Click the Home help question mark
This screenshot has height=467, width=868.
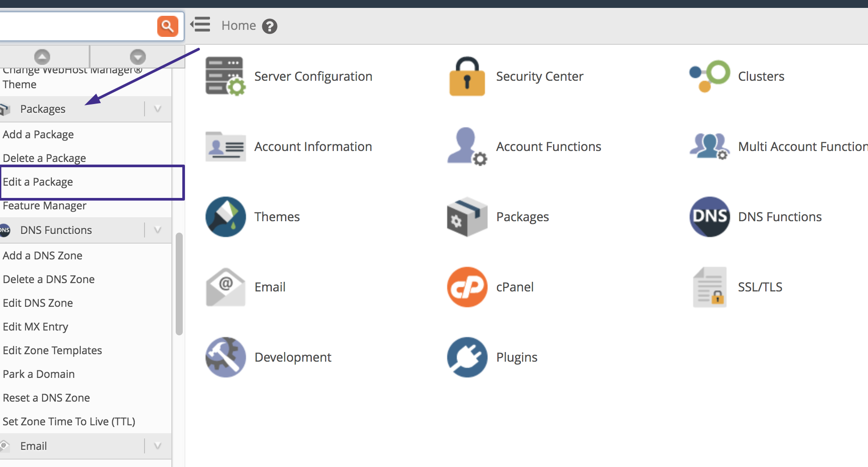[269, 26]
